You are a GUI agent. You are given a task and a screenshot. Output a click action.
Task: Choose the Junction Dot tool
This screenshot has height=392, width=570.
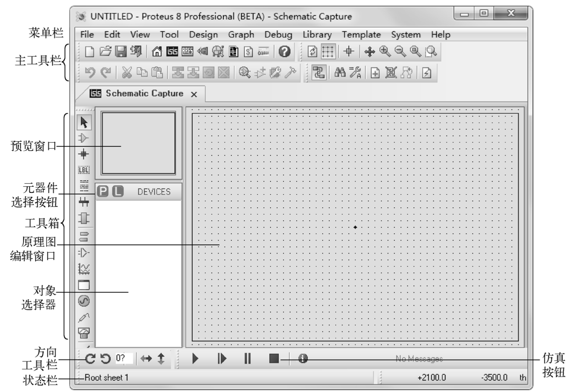[x=84, y=154]
